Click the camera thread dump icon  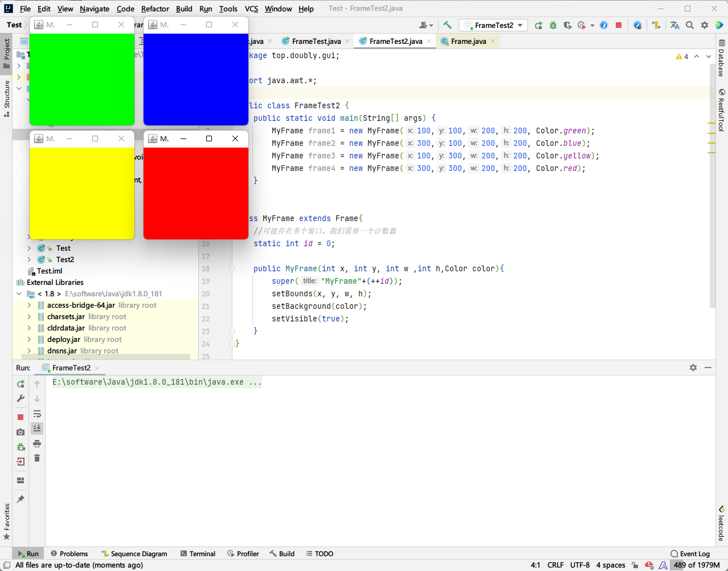click(21, 432)
